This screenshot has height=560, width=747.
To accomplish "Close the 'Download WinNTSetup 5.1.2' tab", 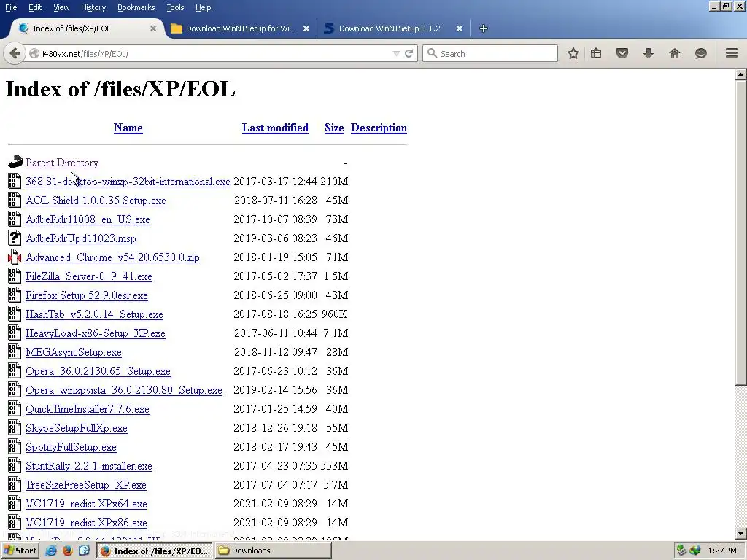I will click(x=460, y=28).
